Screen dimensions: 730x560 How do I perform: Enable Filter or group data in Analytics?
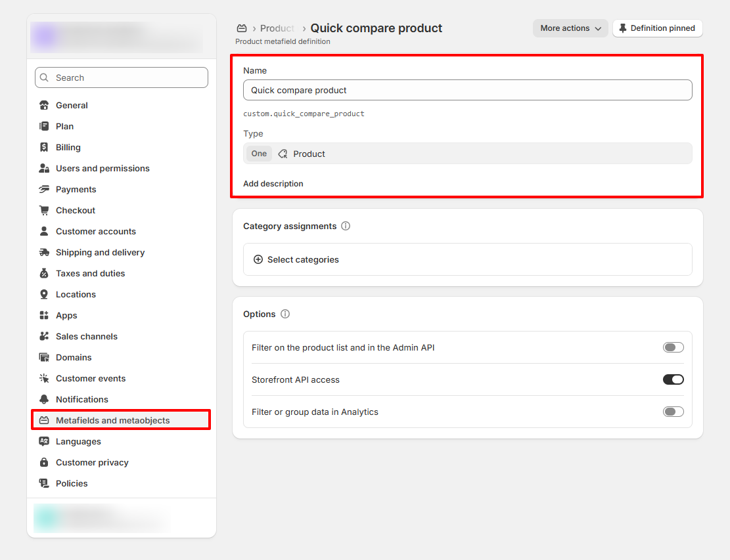tap(673, 412)
